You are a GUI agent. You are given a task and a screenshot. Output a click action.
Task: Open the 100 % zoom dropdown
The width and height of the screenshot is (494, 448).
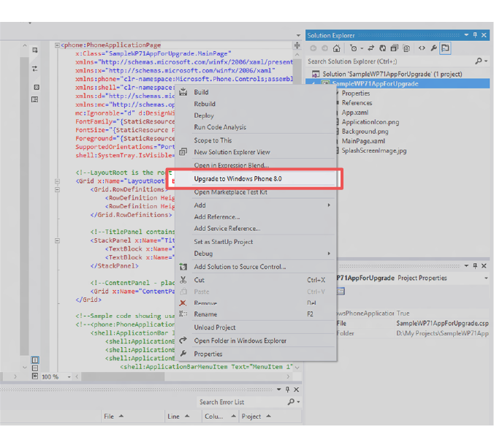coord(69,377)
